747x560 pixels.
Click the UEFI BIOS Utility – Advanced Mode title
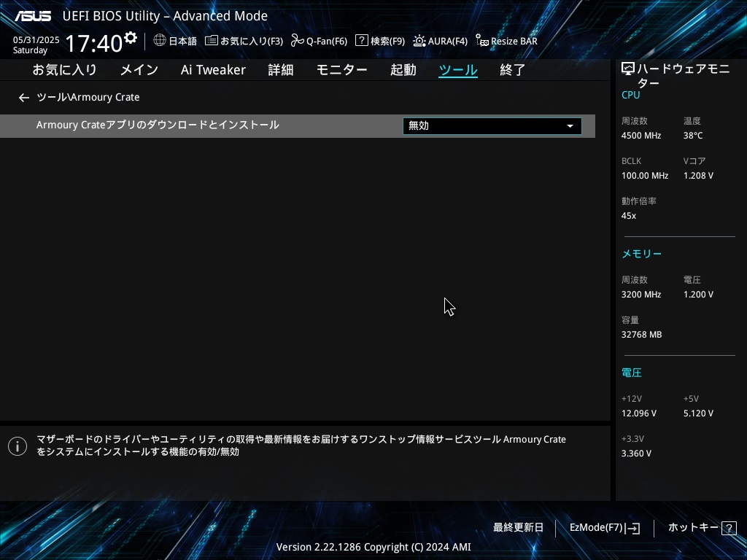pos(165,16)
